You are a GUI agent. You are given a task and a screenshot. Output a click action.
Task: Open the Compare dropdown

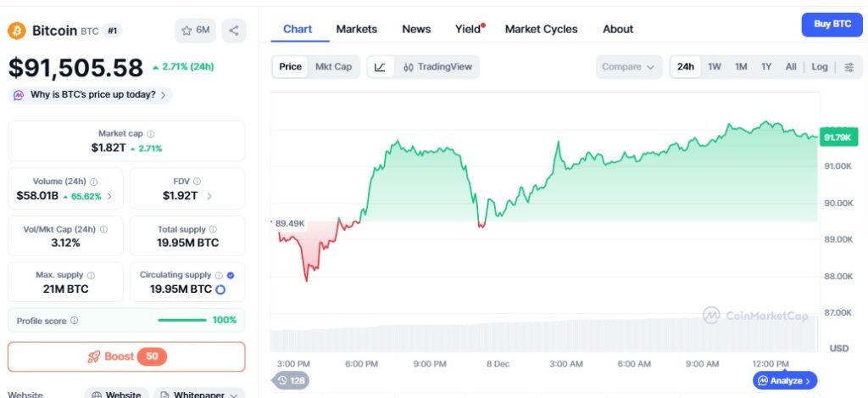[629, 66]
